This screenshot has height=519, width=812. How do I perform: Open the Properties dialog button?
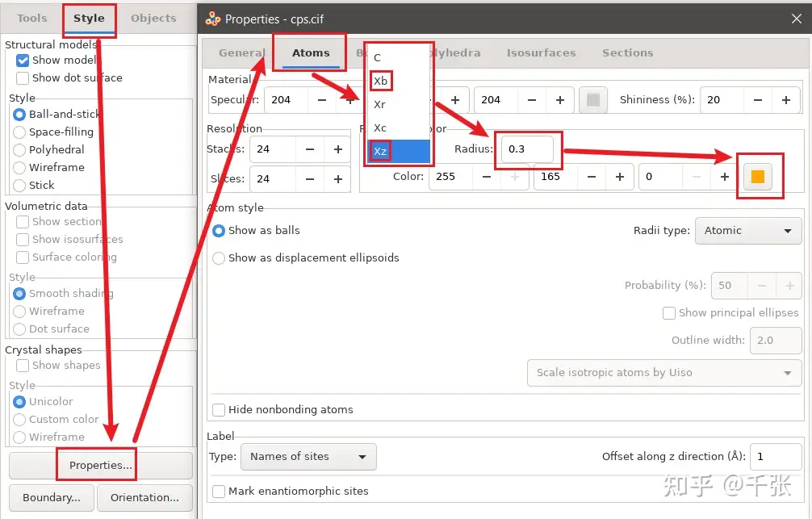pyautogui.click(x=100, y=465)
